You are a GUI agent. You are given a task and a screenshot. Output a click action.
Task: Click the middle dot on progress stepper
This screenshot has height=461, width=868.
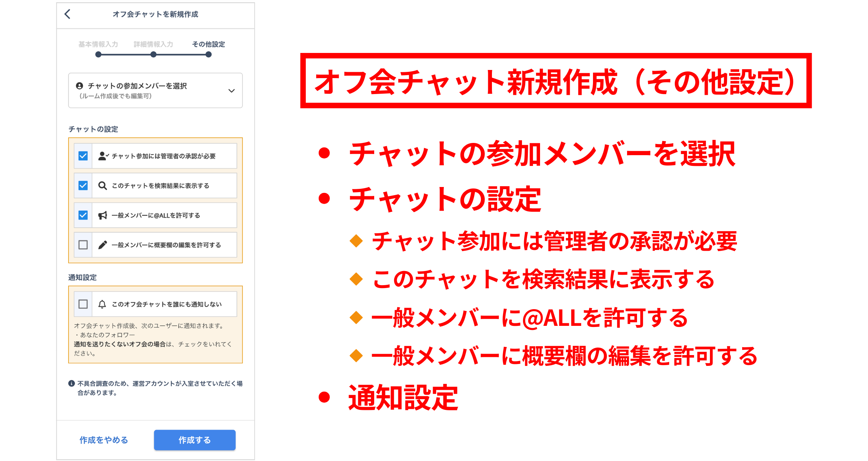[x=153, y=54]
